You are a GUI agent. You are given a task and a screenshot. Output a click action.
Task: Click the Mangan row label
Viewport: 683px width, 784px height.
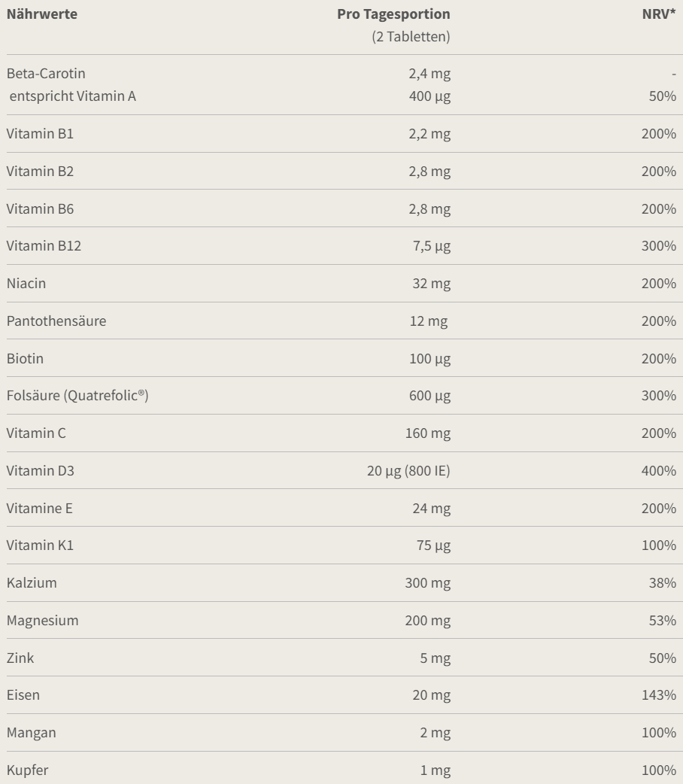pyautogui.click(x=31, y=733)
